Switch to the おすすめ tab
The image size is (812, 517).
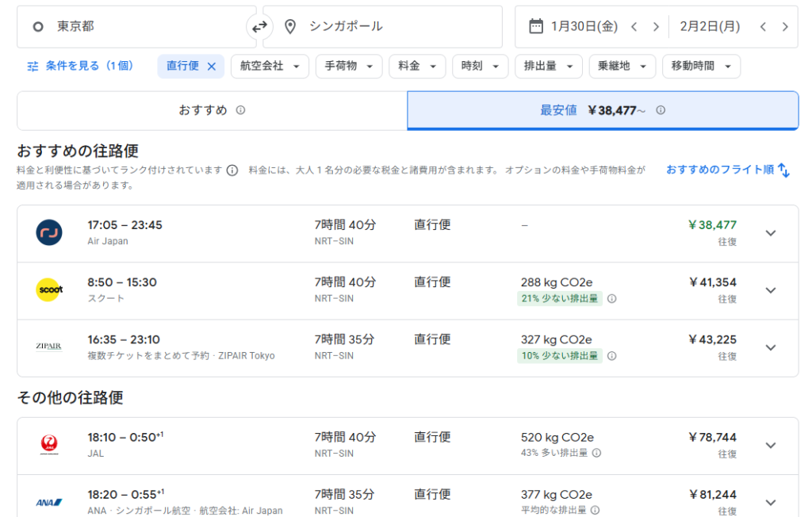[x=212, y=110]
